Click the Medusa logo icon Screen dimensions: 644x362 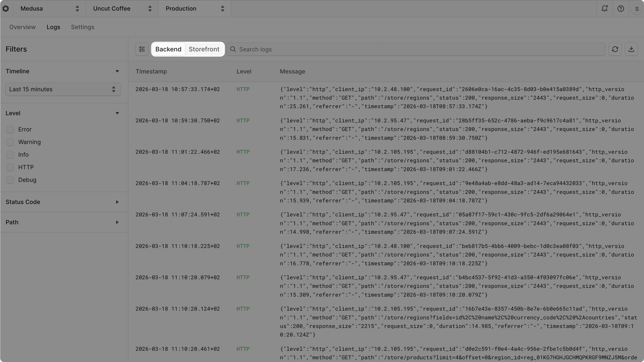(6, 9)
